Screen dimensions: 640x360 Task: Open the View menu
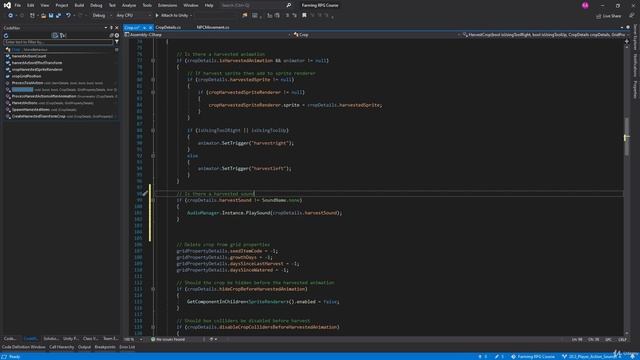click(x=44, y=5)
